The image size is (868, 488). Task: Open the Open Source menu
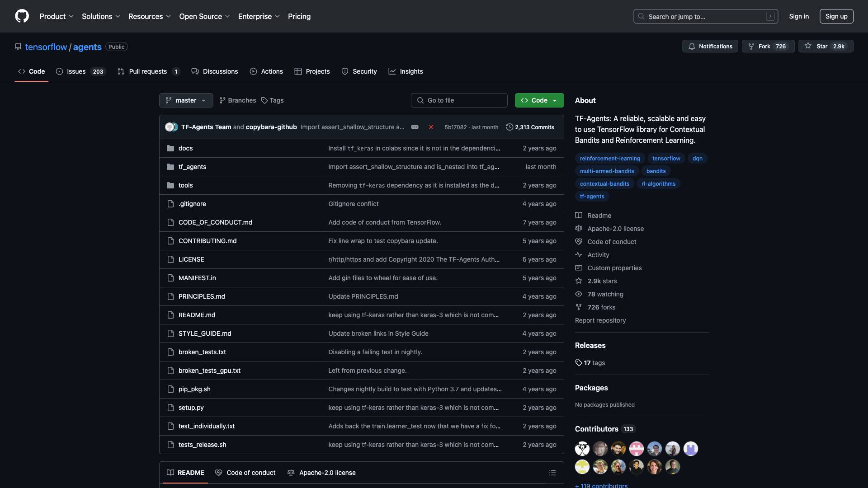click(204, 16)
